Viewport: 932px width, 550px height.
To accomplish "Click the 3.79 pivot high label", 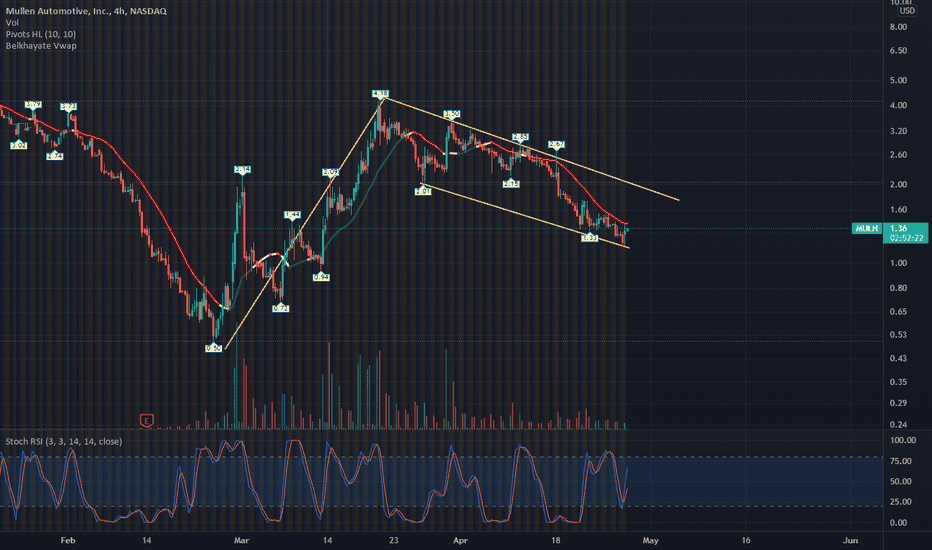I will [33, 105].
